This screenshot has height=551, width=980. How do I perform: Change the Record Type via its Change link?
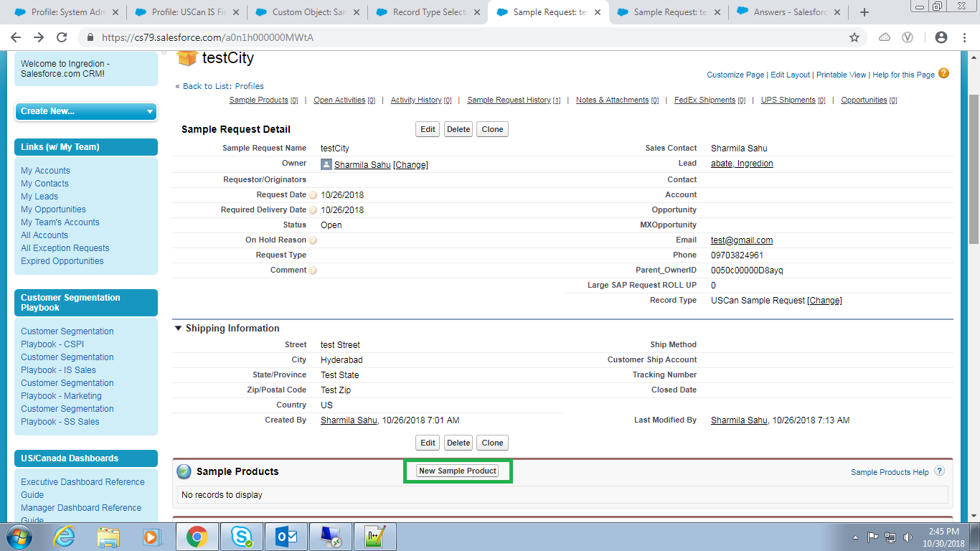tap(825, 301)
